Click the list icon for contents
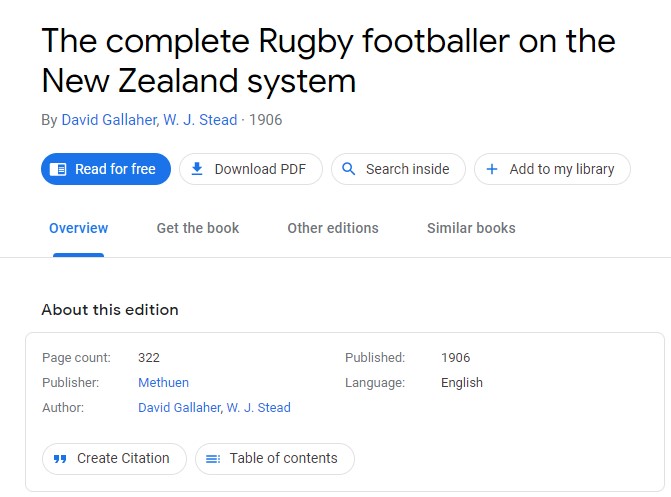The width and height of the screenshot is (671, 497). click(x=212, y=458)
